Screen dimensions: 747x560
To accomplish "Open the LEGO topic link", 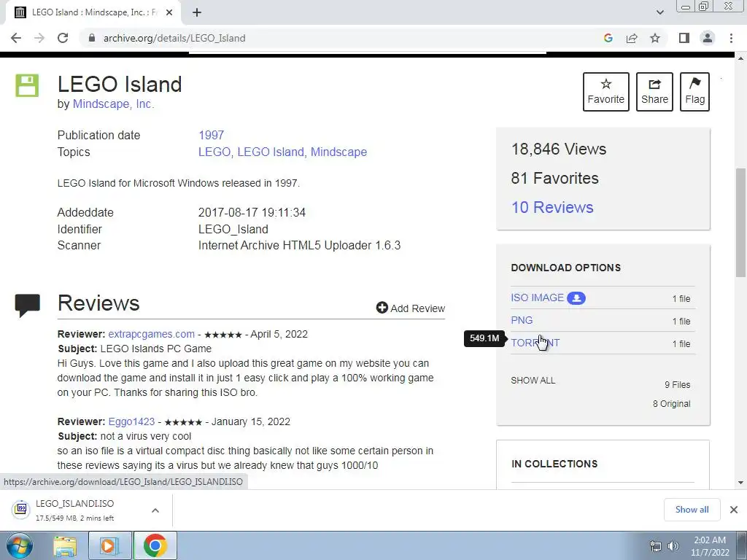I will [x=214, y=152].
